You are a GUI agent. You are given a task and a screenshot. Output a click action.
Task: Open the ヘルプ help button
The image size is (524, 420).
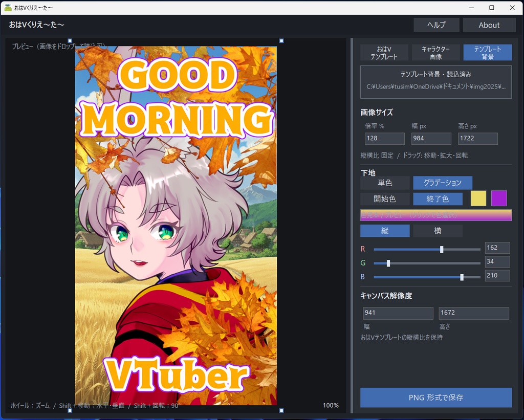436,25
